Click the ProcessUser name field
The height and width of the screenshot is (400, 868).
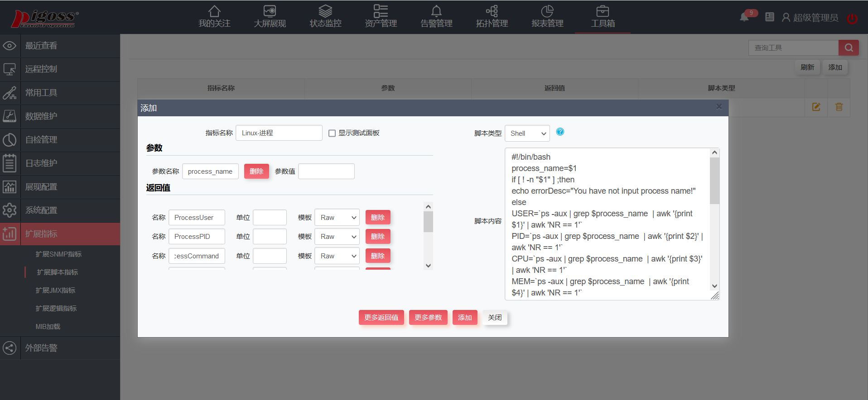197,218
